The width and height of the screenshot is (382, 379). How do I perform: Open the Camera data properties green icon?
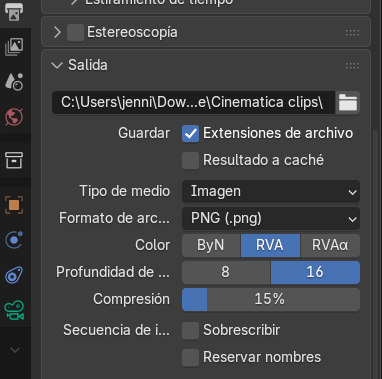[14, 310]
